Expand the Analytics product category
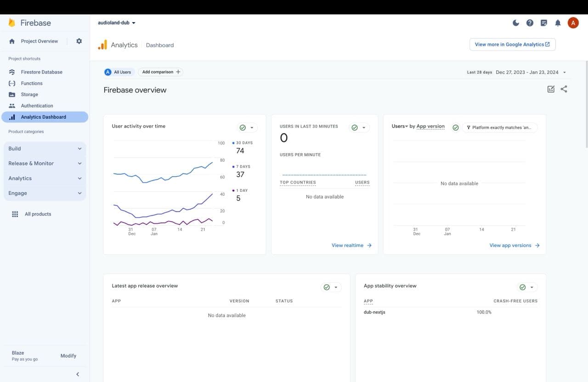588x382 pixels. pos(45,178)
